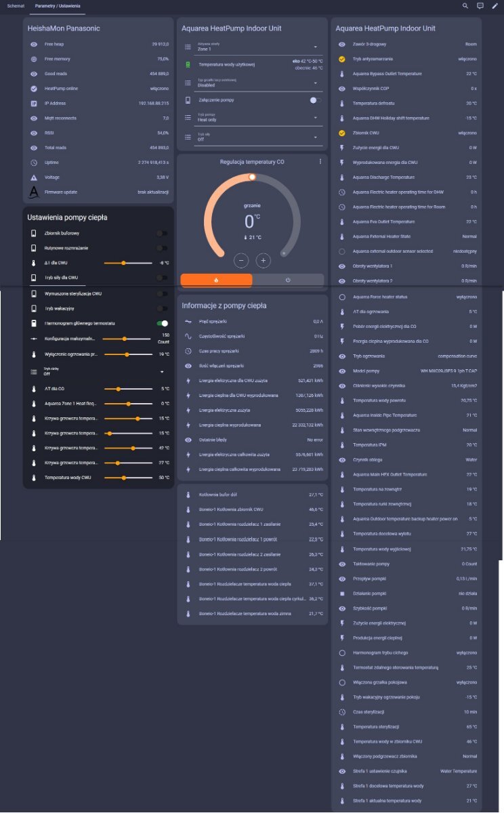The height and width of the screenshot is (813, 504).
Task: Toggle the Rutynowe rozmrażanie switch
Action: coord(161,248)
